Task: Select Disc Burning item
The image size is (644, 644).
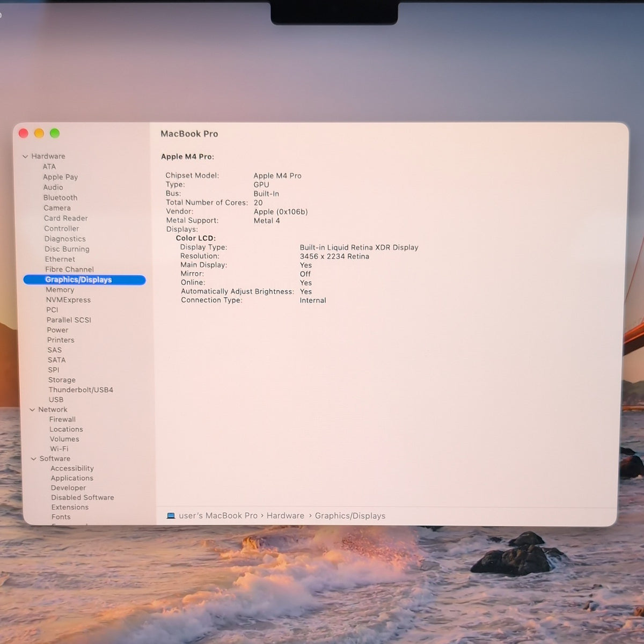Action: [x=67, y=249]
